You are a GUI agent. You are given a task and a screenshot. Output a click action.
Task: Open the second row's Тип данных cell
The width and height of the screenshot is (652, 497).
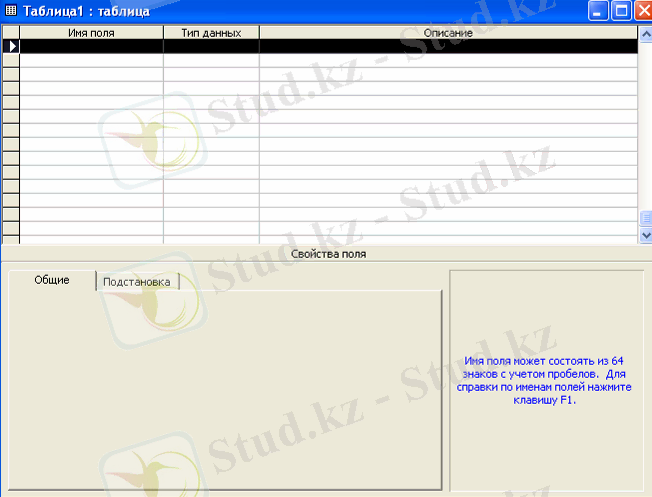click(x=211, y=60)
